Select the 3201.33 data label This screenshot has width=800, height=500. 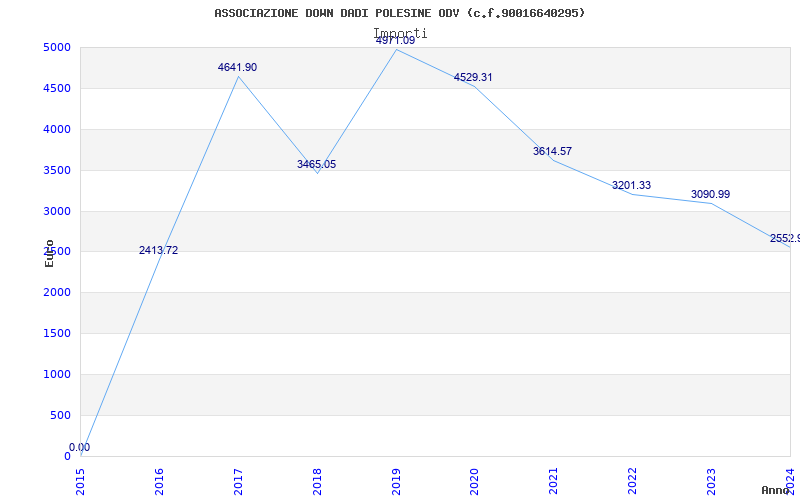point(631,185)
